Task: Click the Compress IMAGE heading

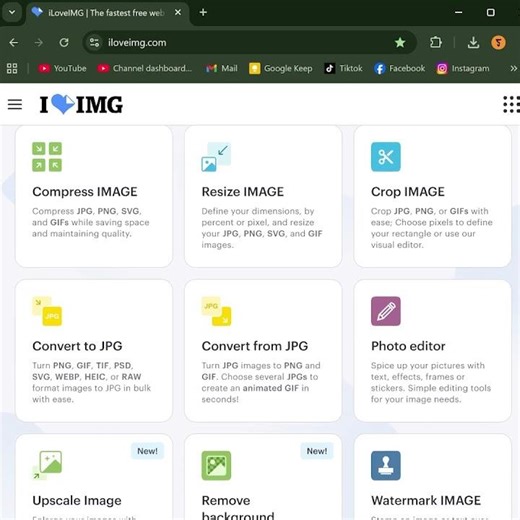Action: tap(85, 192)
